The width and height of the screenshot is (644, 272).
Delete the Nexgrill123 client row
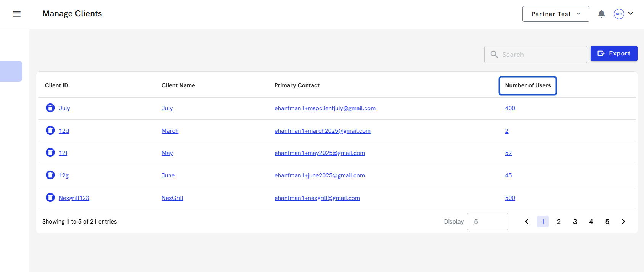(x=50, y=198)
